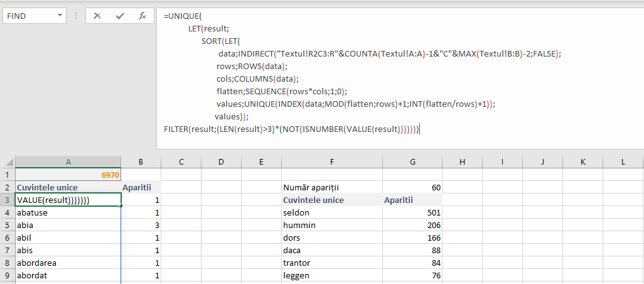Image resolution: width=644 pixels, height=284 pixels.
Task: Click the seldon cell in column F
Action: (331, 212)
